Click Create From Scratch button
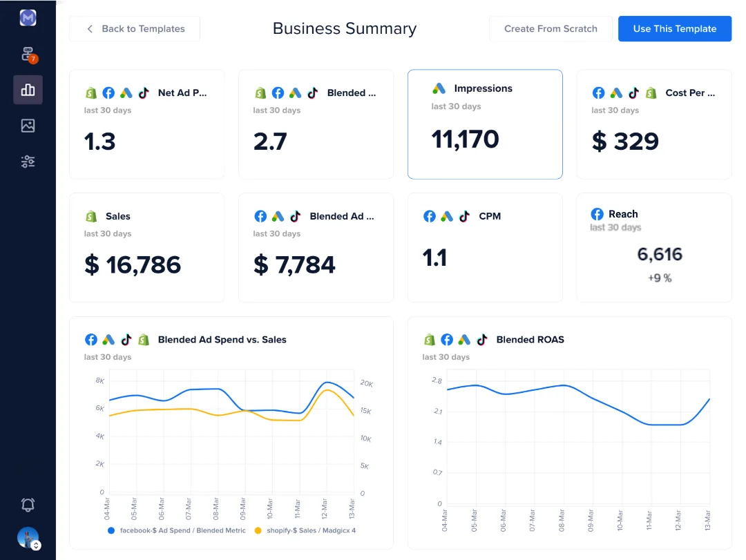Screen dimensions: 746x560 (x=551, y=28)
